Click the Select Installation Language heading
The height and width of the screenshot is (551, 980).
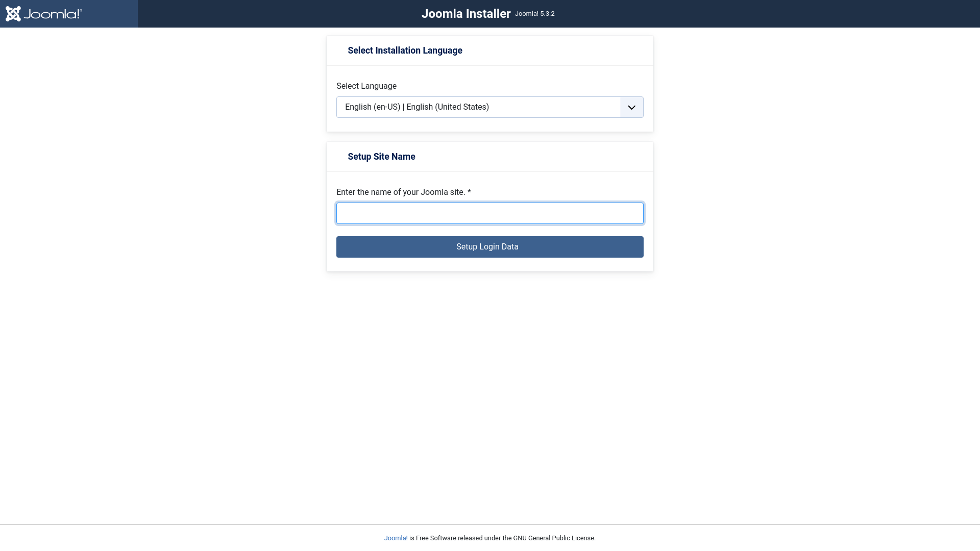click(x=405, y=51)
